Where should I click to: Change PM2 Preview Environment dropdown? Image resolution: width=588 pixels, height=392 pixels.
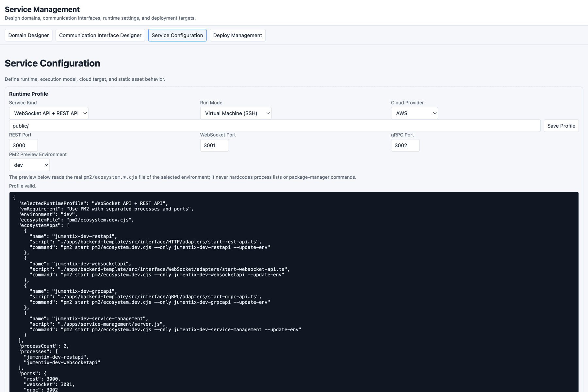(x=29, y=165)
